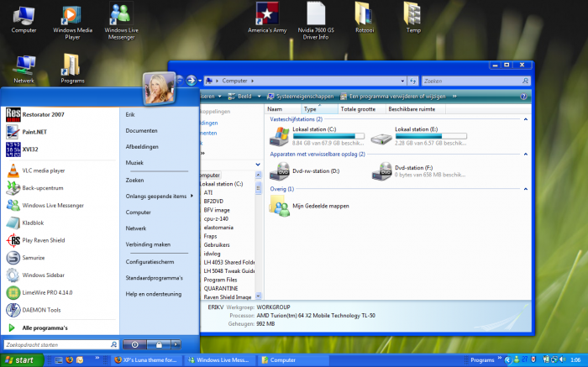Open XVI32 hex editor entry
The image size is (588, 367).
(x=60, y=149)
